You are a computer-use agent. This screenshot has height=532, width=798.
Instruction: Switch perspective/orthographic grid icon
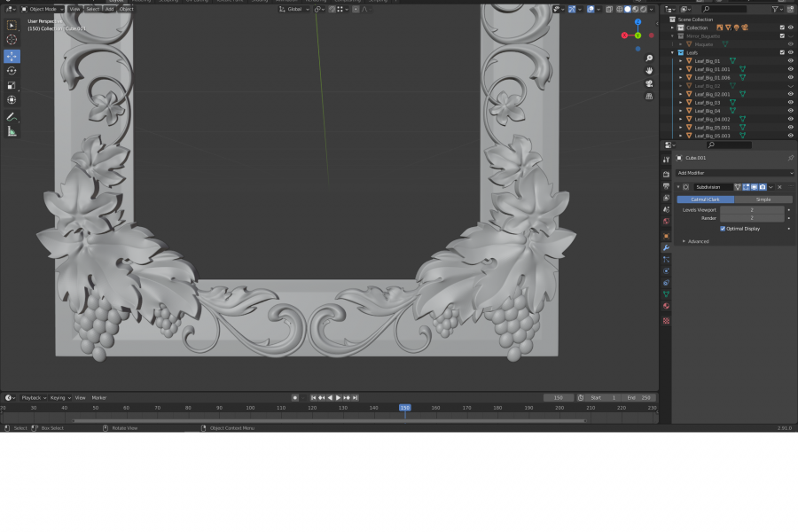[x=649, y=97]
